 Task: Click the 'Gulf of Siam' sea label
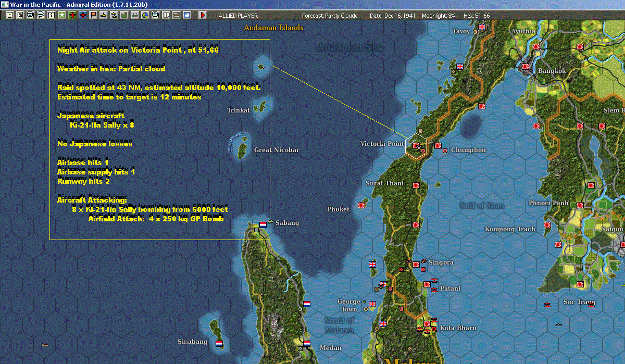[x=482, y=206]
